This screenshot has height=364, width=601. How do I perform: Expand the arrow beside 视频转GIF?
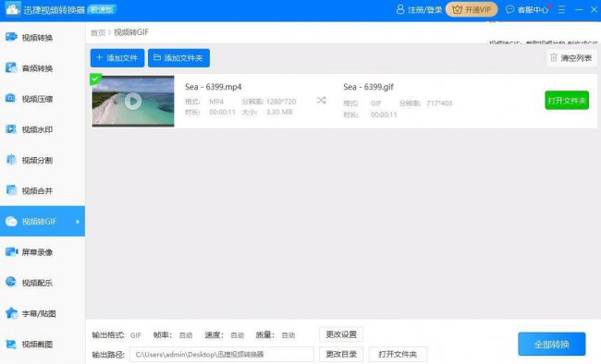coord(78,222)
